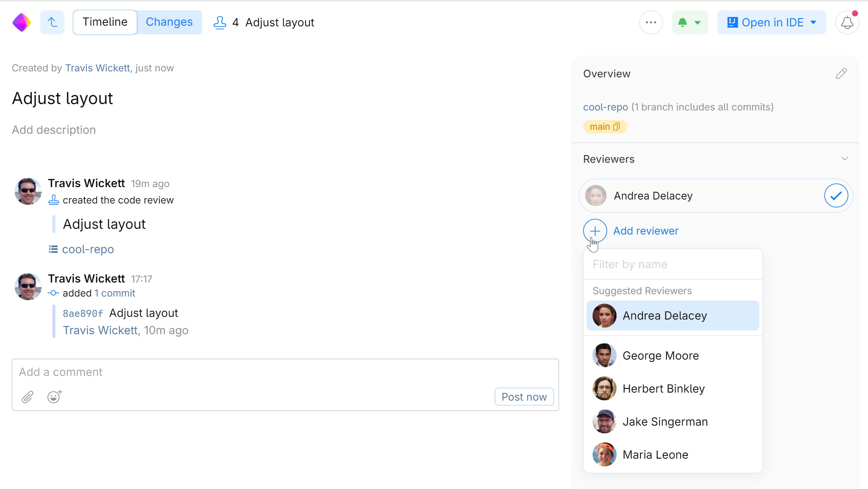Click the notifications bell at top right
868x489 pixels.
[847, 23]
